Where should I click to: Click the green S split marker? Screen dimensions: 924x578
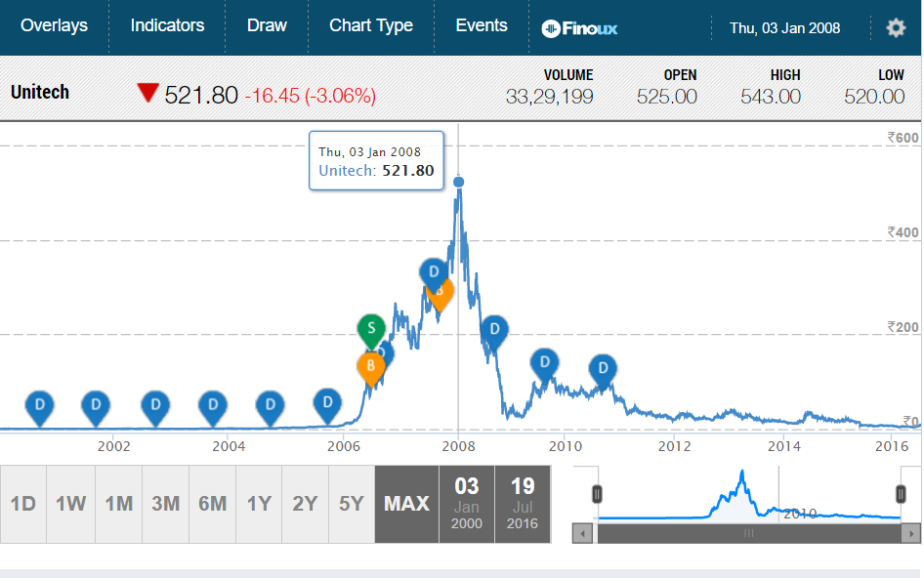pyautogui.click(x=371, y=328)
